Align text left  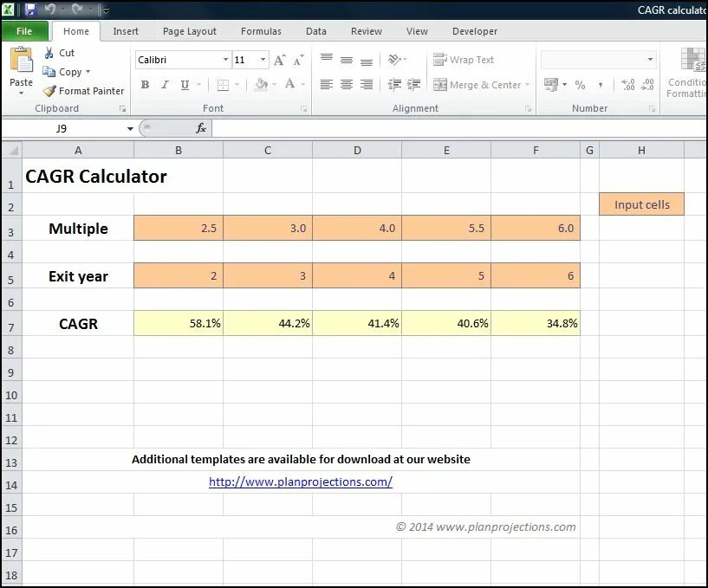pyautogui.click(x=327, y=84)
